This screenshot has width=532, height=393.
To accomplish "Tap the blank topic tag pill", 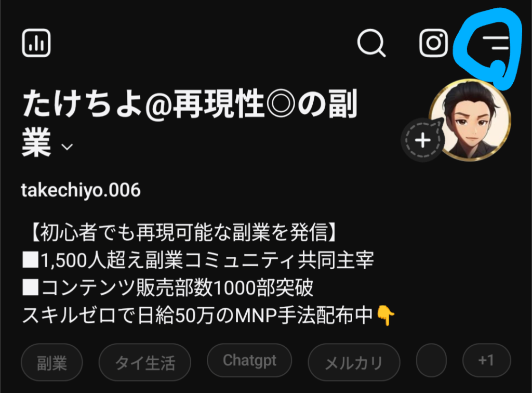I will coord(431,360).
